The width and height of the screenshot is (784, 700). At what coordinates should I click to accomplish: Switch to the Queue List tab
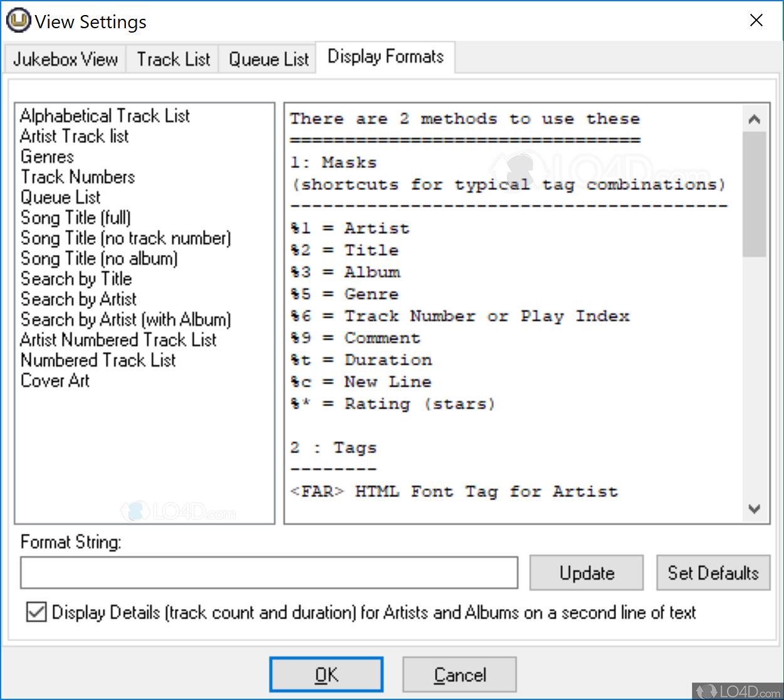point(268,58)
